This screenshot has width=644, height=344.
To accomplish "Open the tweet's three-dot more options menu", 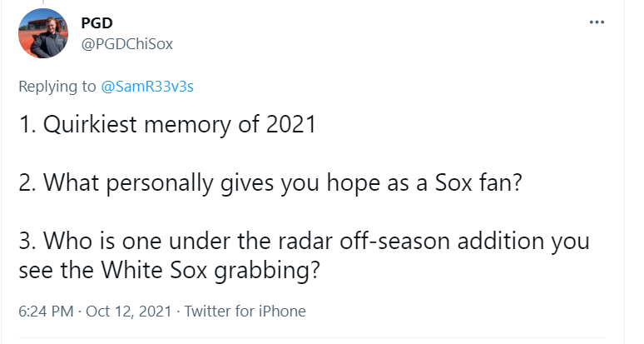I will pyautogui.click(x=597, y=22).
